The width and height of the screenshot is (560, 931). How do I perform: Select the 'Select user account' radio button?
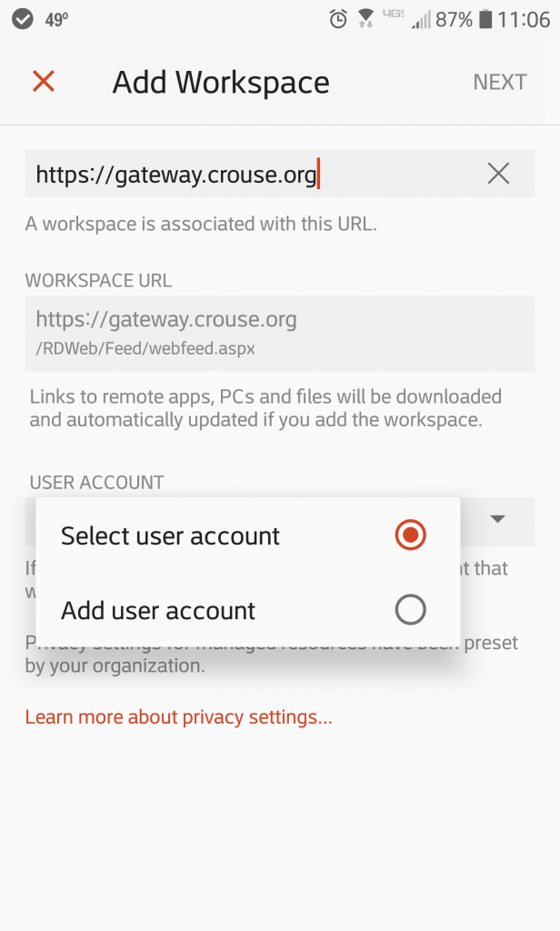[x=410, y=535]
